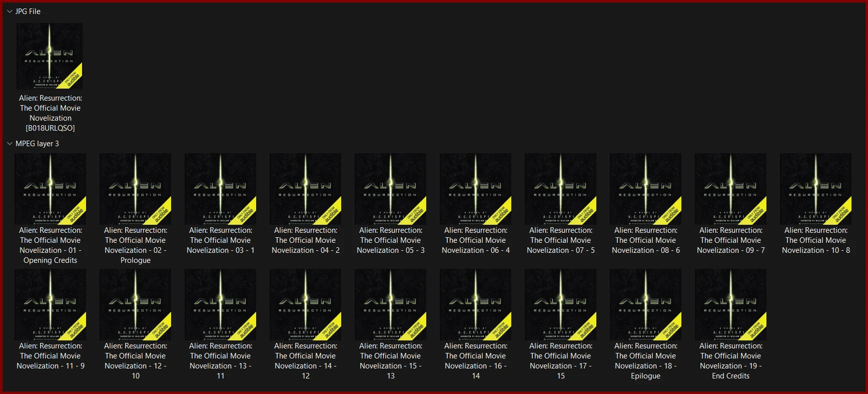Select thumbnail of track 17 - 15
This screenshot has height=394, width=868.
(561, 304)
